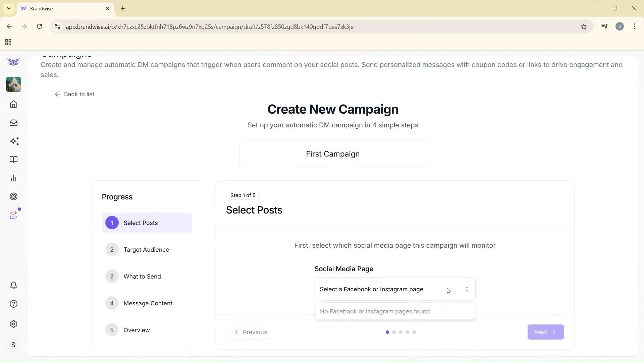Screen dimensions: 644x362
Task: Select step 2 Target Audience
Action: (146, 249)
